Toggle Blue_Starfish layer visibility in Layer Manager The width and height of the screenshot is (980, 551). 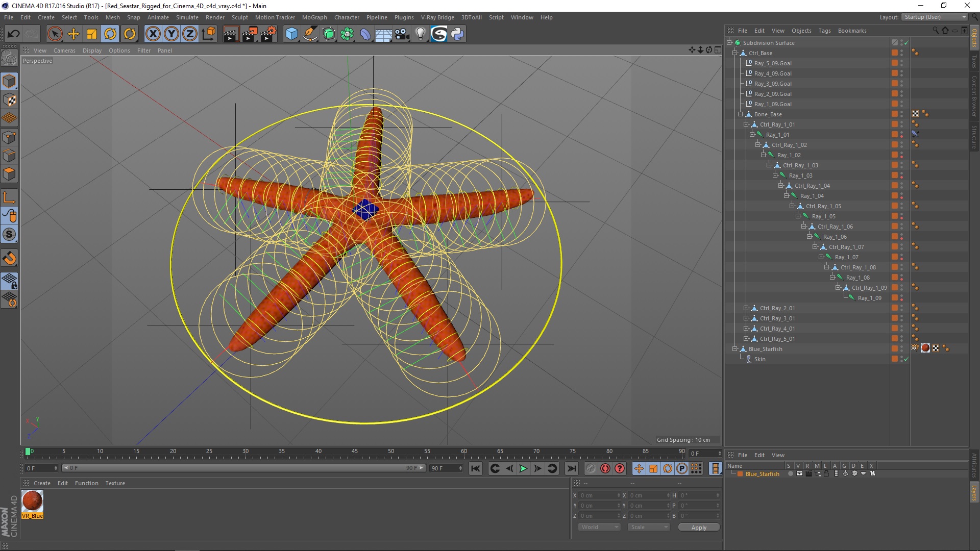pos(799,473)
